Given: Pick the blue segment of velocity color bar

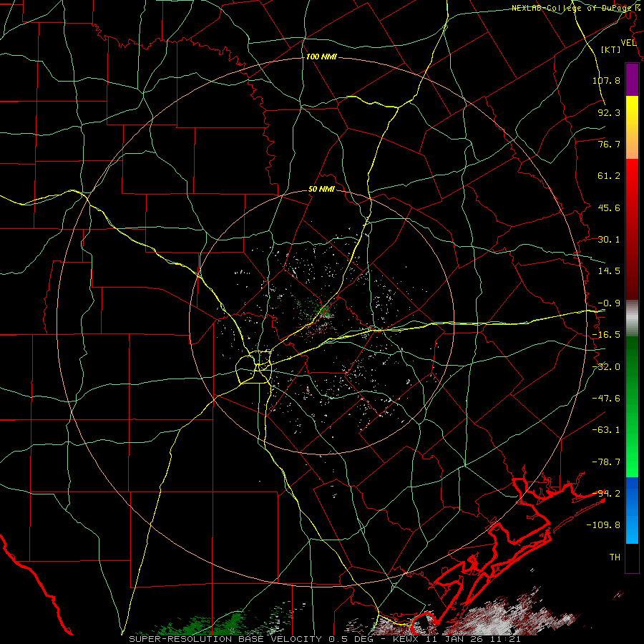Looking at the screenshot, I should [x=632, y=510].
